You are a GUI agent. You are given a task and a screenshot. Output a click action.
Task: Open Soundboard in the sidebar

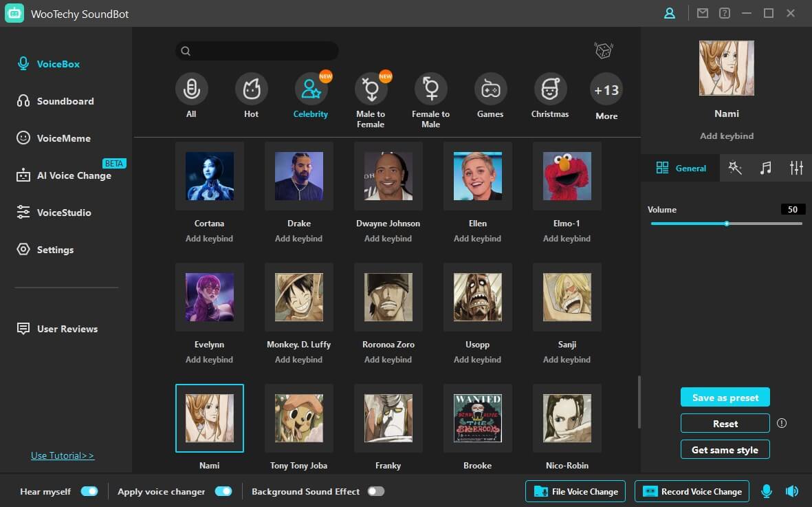coord(65,101)
